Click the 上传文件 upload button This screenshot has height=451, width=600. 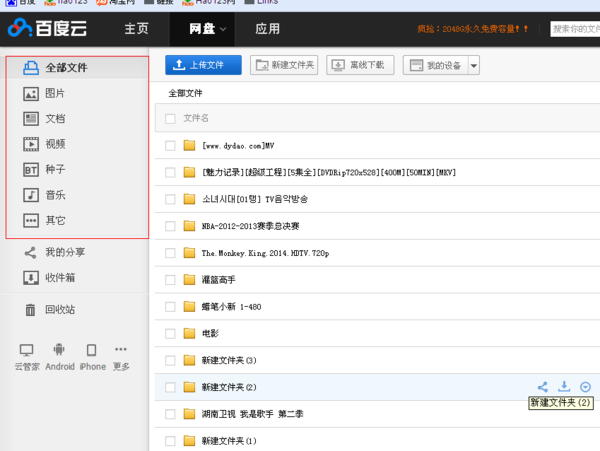tap(203, 66)
